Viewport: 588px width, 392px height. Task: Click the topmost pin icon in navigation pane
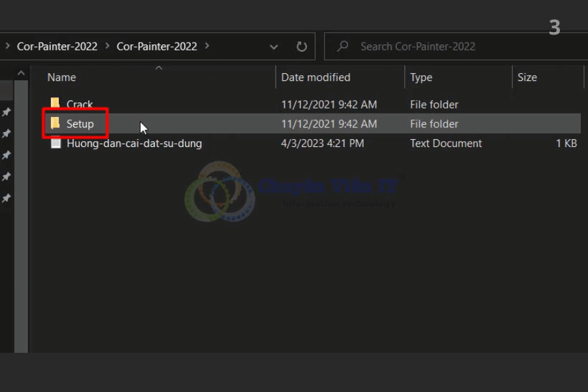click(x=7, y=112)
